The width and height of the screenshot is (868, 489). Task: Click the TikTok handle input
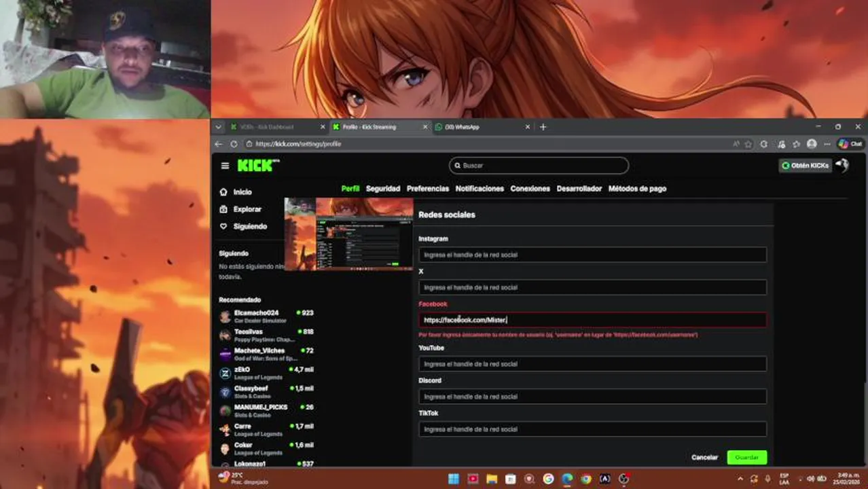point(592,429)
